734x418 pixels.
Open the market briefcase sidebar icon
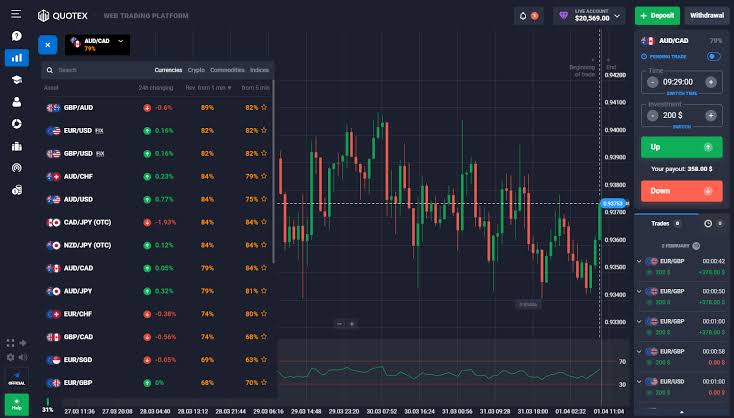17,146
